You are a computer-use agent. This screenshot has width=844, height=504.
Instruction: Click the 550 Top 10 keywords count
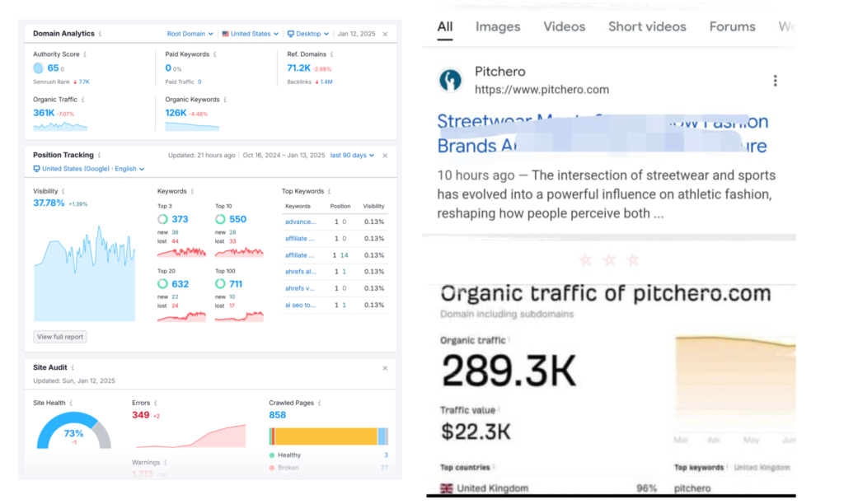click(x=237, y=219)
